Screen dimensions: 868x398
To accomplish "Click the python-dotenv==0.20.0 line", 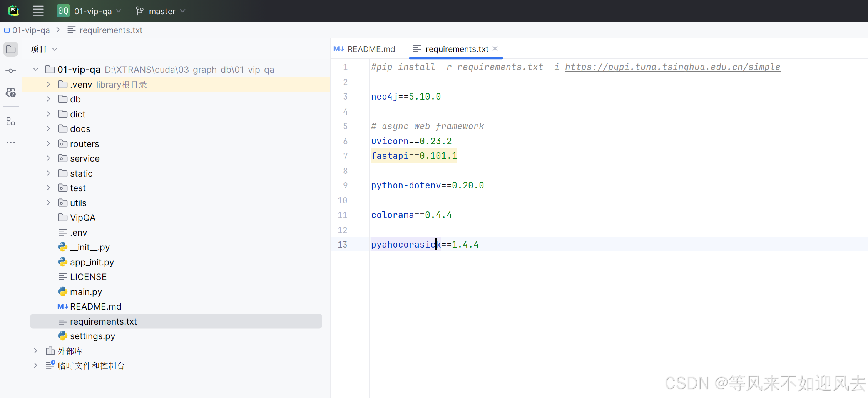I will pyautogui.click(x=428, y=185).
